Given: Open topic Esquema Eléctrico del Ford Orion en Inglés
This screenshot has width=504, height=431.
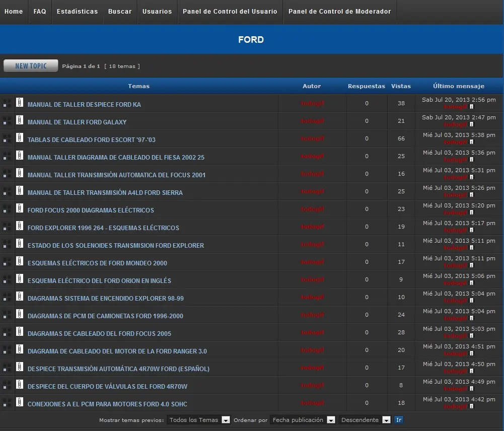Looking at the screenshot, I should tap(99, 280).
